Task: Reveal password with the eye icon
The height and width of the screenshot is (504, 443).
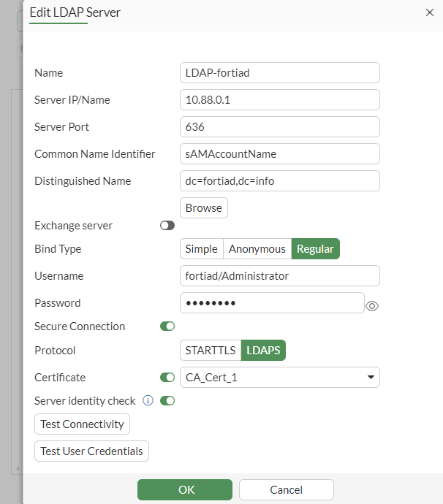Action: click(x=372, y=306)
